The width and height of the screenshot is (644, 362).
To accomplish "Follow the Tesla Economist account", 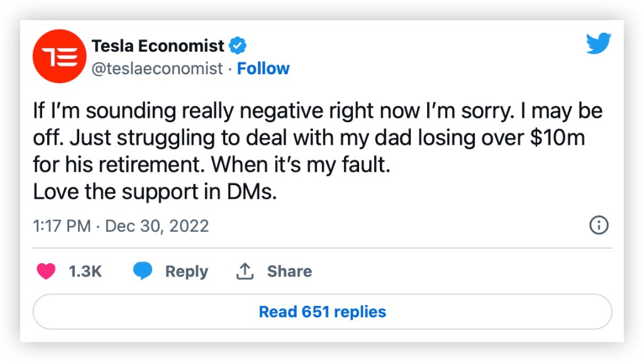I will click(263, 69).
